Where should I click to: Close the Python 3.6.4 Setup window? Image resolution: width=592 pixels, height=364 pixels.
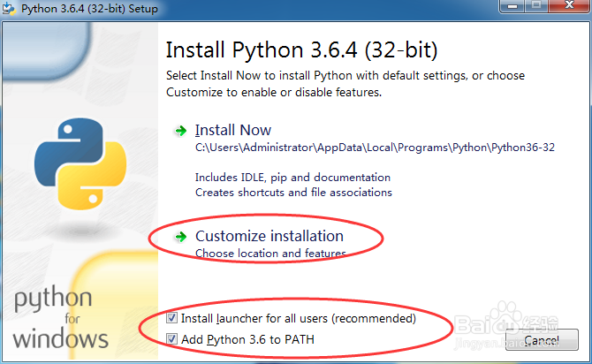pyautogui.click(x=568, y=7)
